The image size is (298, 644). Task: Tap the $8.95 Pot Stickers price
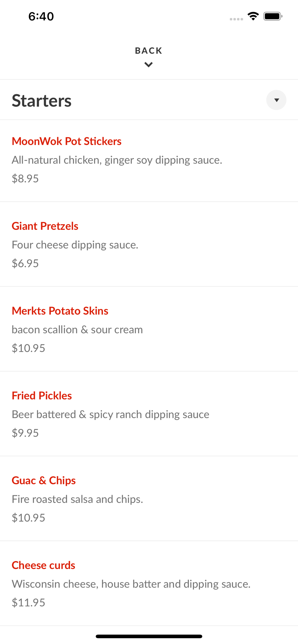(x=25, y=178)
